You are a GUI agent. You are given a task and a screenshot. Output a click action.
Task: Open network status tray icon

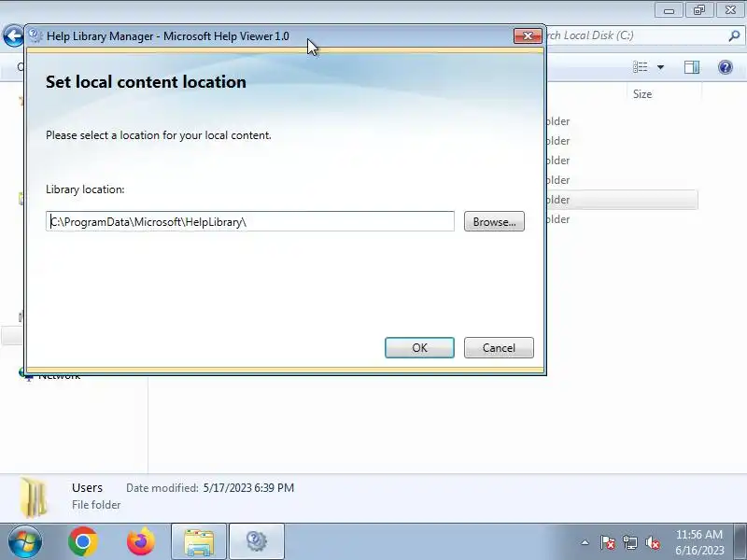pyautogui.click(x=629, y=542)
